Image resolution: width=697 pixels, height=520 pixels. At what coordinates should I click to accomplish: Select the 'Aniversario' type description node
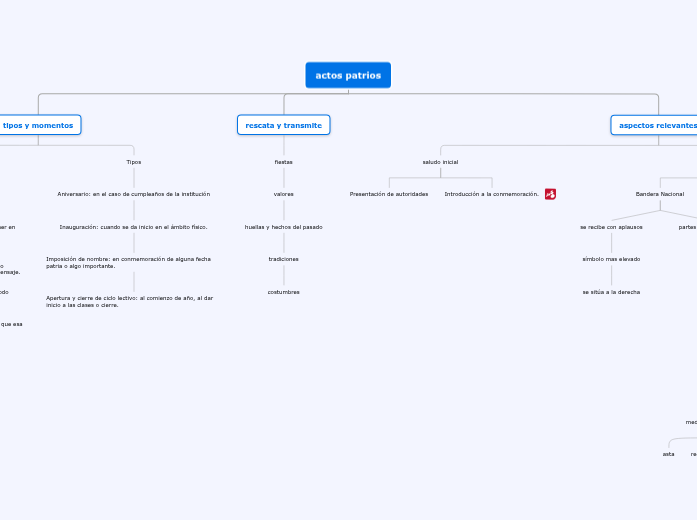pyautogui.click(x=133, y=194)
